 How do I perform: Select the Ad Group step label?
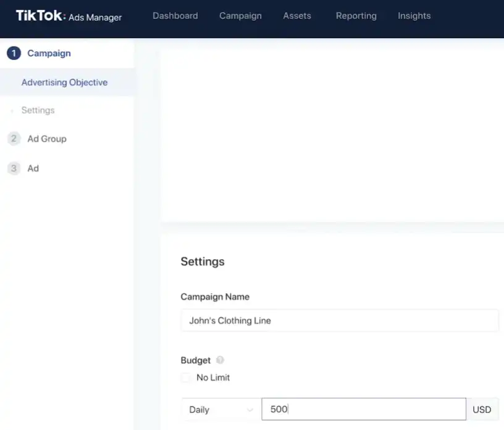47,139
